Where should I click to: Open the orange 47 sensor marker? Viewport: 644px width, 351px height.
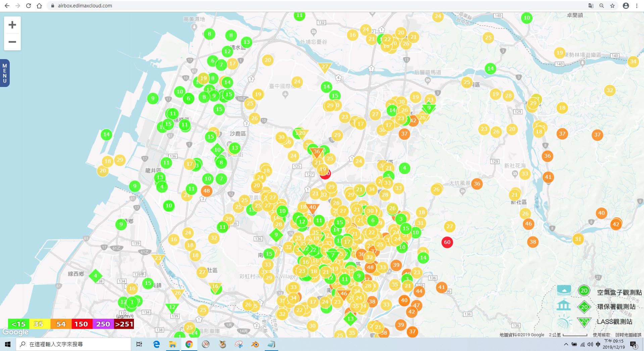(x=416, y=305)
